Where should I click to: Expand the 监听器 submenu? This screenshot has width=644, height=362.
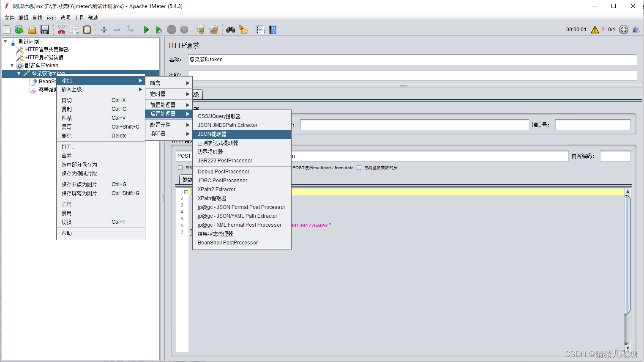(x=169, y=134)
